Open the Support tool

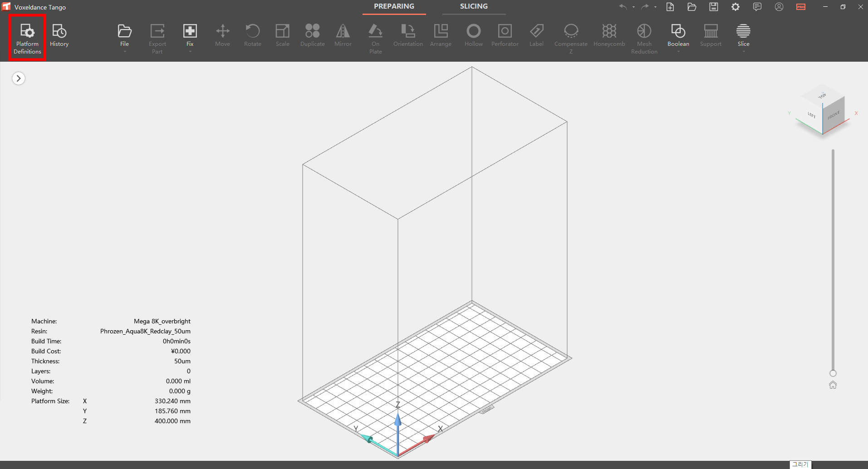pos(711,35)
